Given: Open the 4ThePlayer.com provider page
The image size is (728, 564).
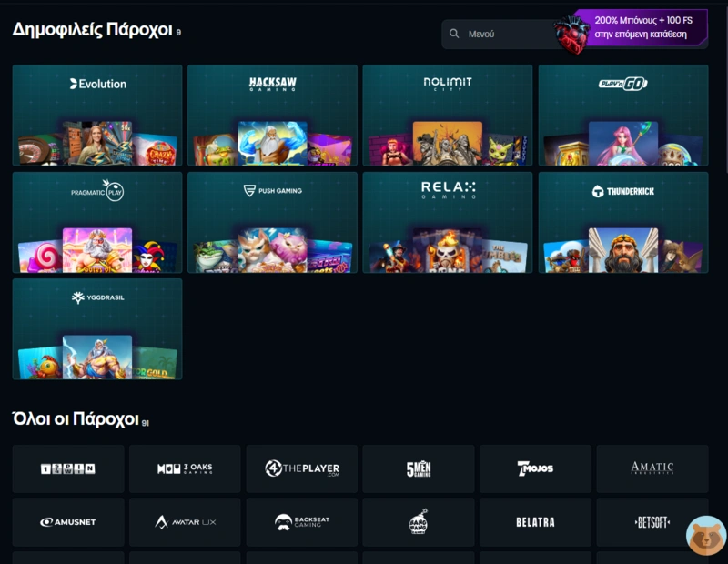Looking at the screenshot, I should click(x=301, y=468).
